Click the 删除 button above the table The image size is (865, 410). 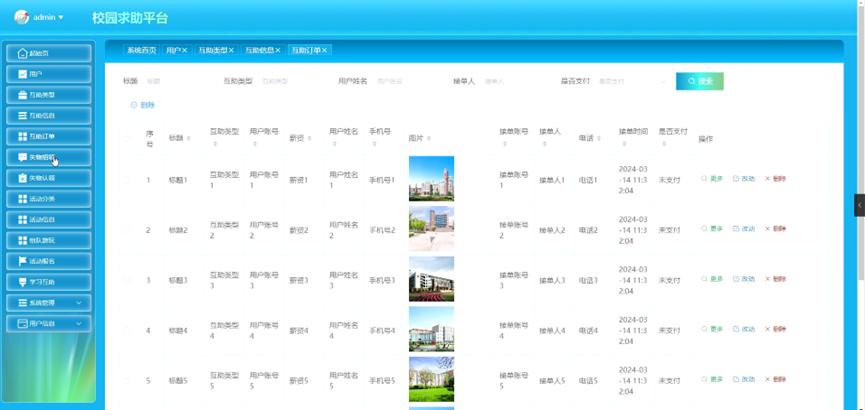click(x=143, y=105)
